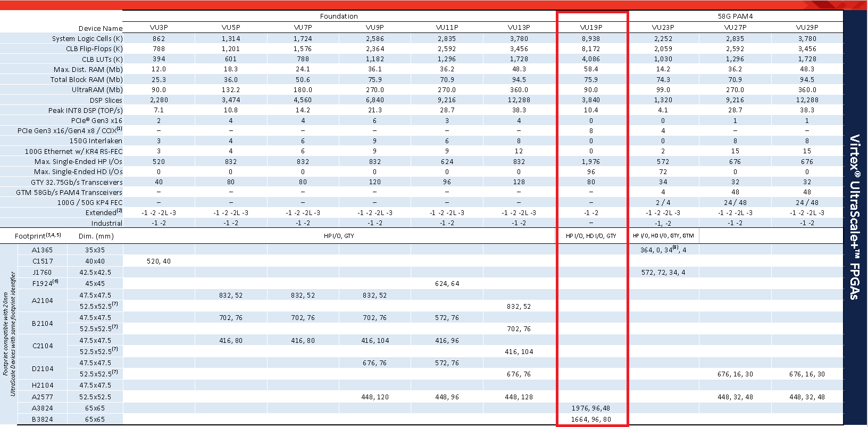868x427 pixels.
Task: Select the VU11P device column header
Action: pos(447,28)
